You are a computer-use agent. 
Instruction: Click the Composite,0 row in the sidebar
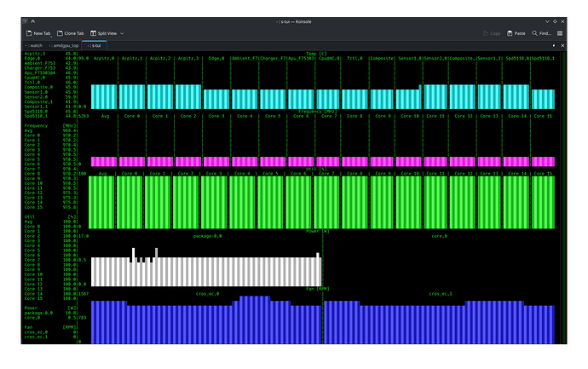tap(50, 88)
